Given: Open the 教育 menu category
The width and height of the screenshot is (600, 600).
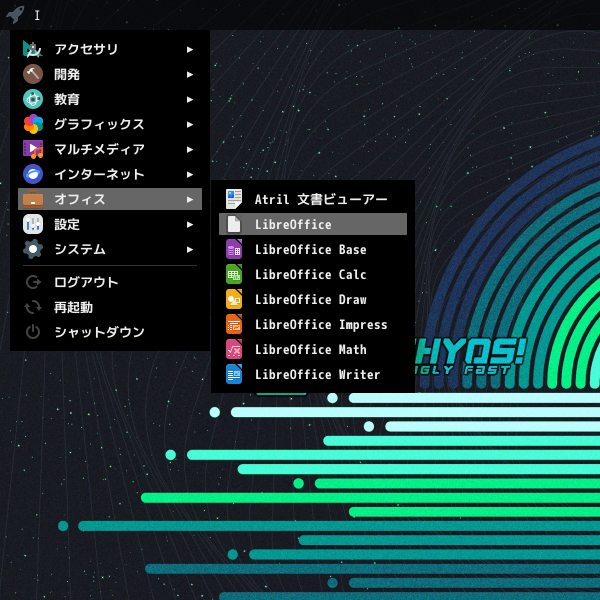Looking at the screenshot, I should (110, 99).
